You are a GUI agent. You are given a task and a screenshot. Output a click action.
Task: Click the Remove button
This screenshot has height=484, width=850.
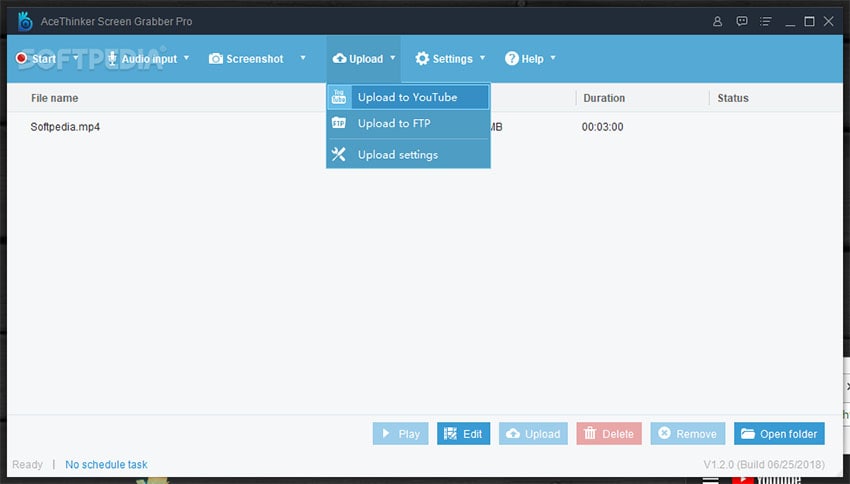[x=688, y=434]
